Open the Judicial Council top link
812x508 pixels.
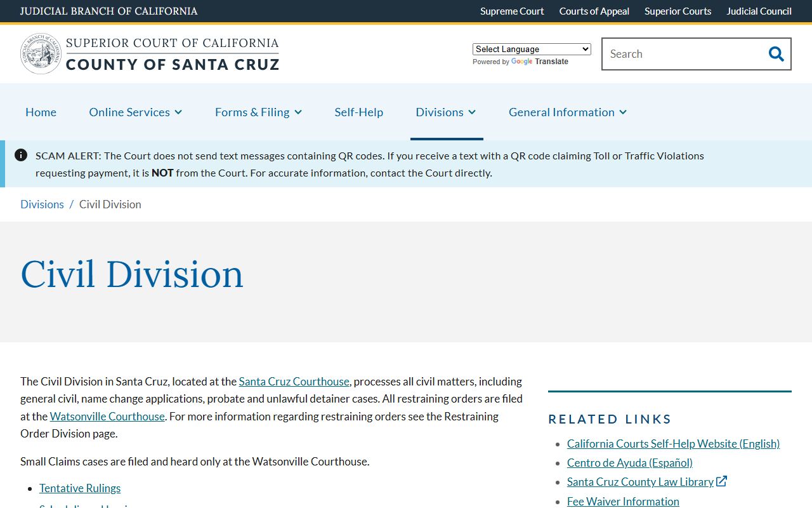[x=759, y=11]
